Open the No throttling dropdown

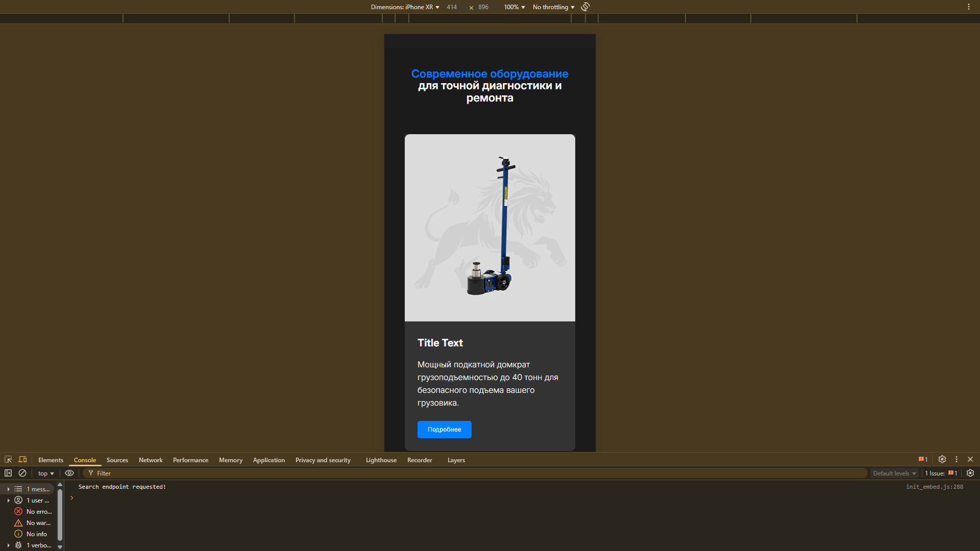[x=553, y=7]
